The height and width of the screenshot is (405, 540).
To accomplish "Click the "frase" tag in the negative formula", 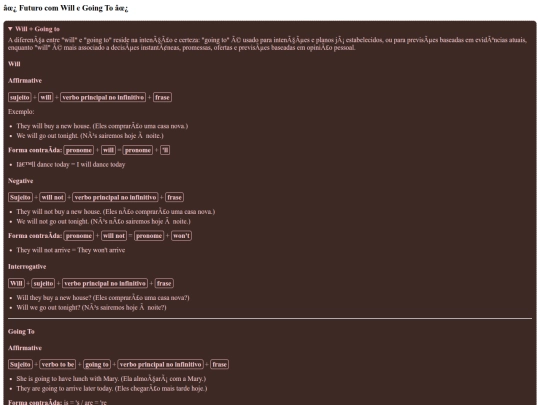I will pyautogui.click(x=175, y=197).
